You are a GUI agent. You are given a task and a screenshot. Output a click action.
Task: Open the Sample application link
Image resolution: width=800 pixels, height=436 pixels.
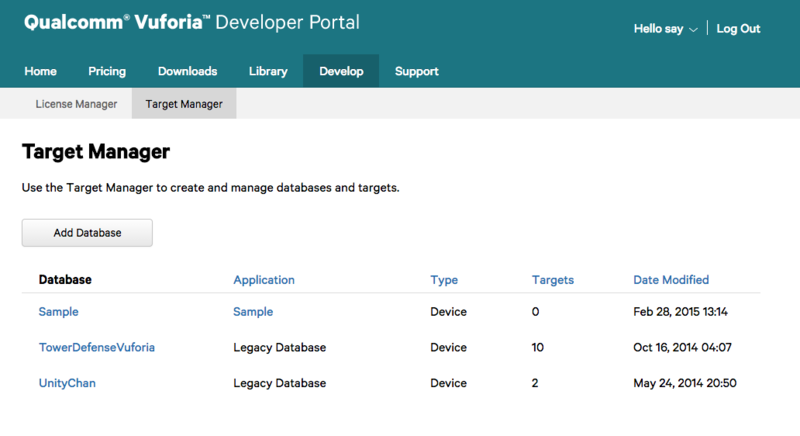point(253,312)
